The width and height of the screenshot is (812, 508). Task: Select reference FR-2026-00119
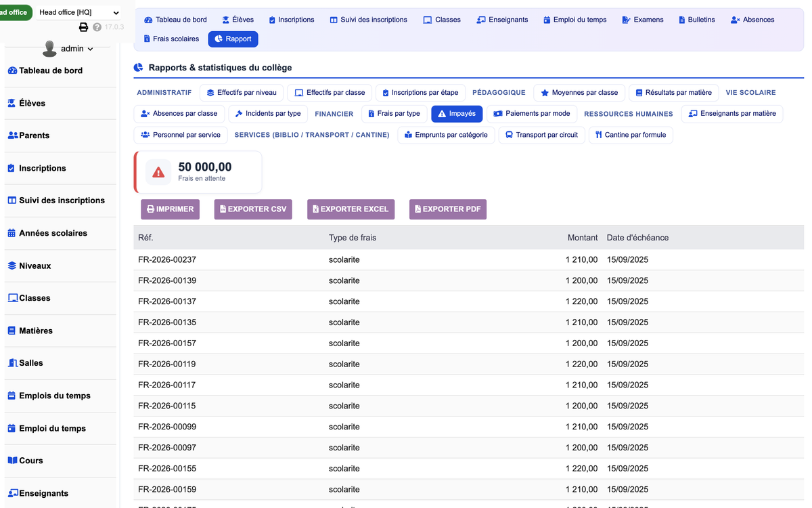click(x=167, y=364)
